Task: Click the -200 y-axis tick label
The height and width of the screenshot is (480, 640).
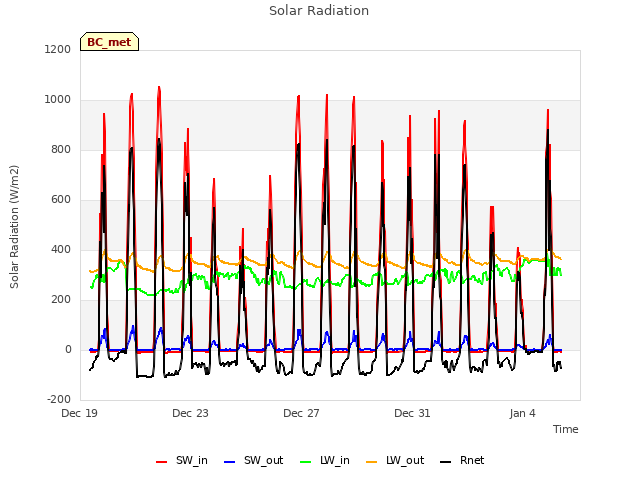Action: tap(59, 400)
